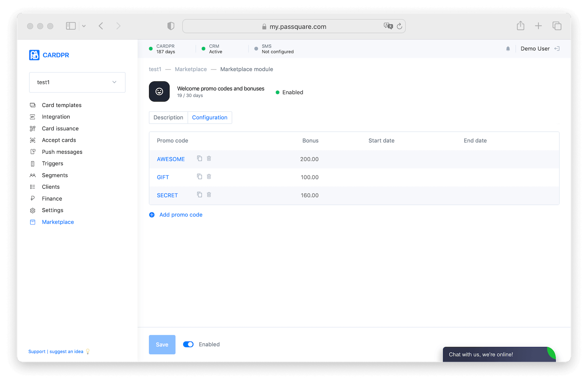Screen dimensions: 588x383
Task: Click test1 breadcrumb link
Action: click(155, 69)
